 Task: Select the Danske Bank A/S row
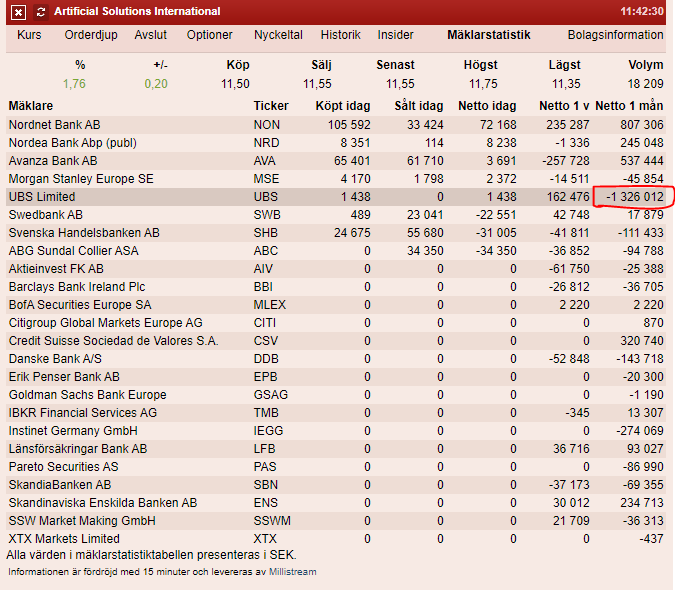pos(336,359)
